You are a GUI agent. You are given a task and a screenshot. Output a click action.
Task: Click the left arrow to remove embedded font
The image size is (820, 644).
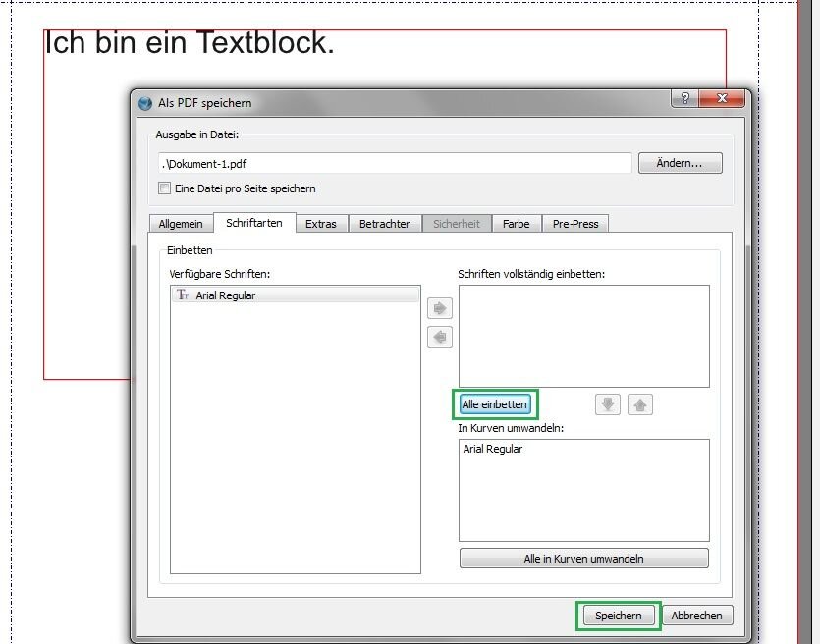point(440,338)
